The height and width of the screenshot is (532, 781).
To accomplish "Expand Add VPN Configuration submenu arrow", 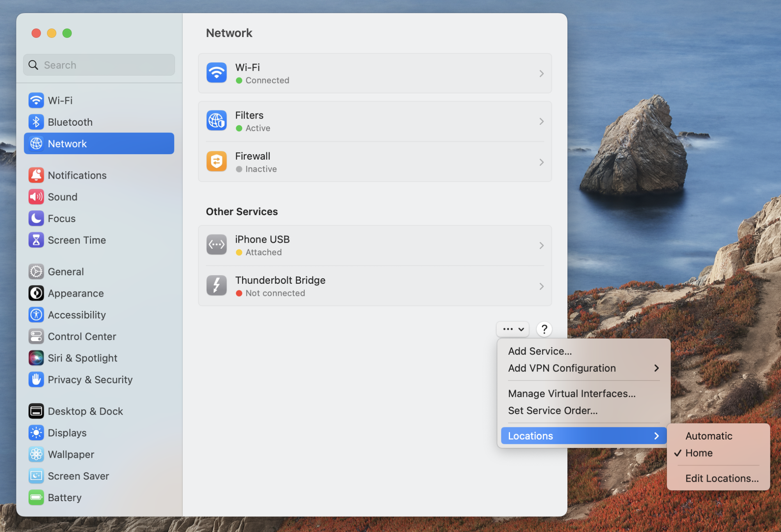I will [x=656, y=368].
